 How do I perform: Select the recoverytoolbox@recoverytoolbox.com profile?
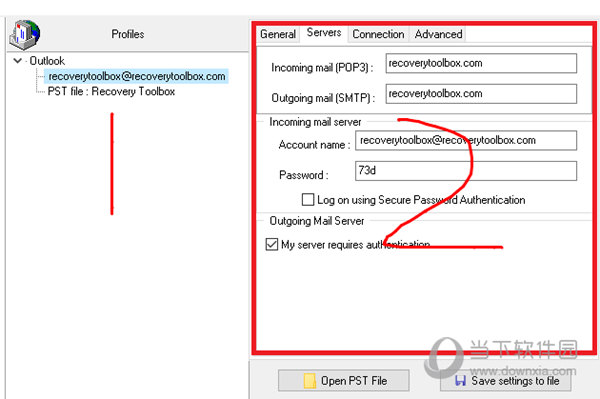[137, 76]
